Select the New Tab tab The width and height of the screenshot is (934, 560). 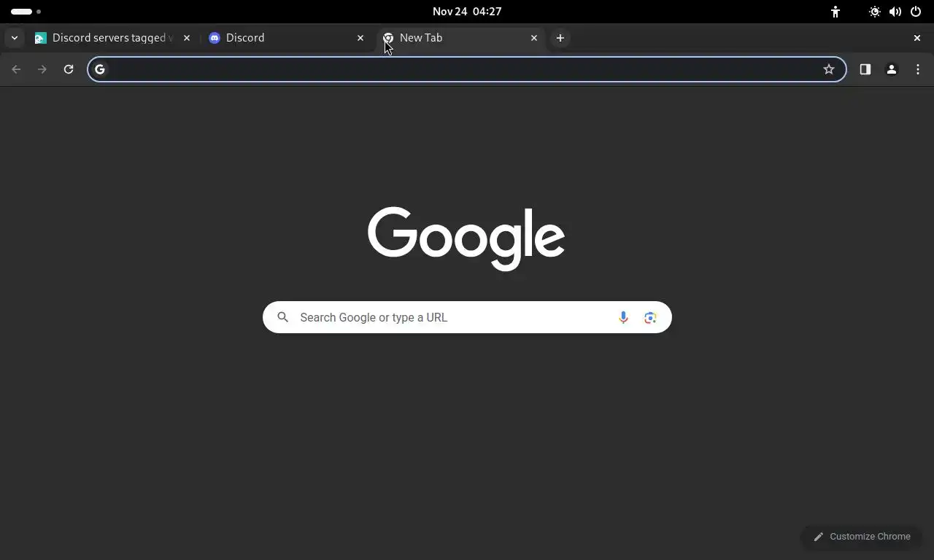pos(461,38)
